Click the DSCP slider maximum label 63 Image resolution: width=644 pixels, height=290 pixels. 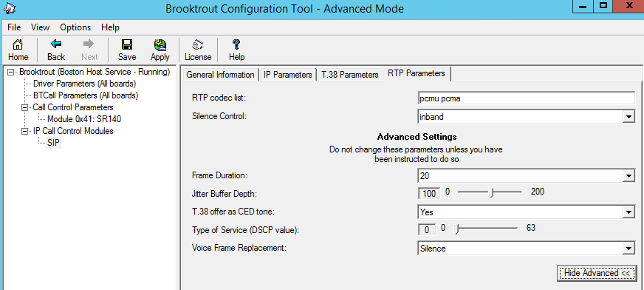(531, 228)
